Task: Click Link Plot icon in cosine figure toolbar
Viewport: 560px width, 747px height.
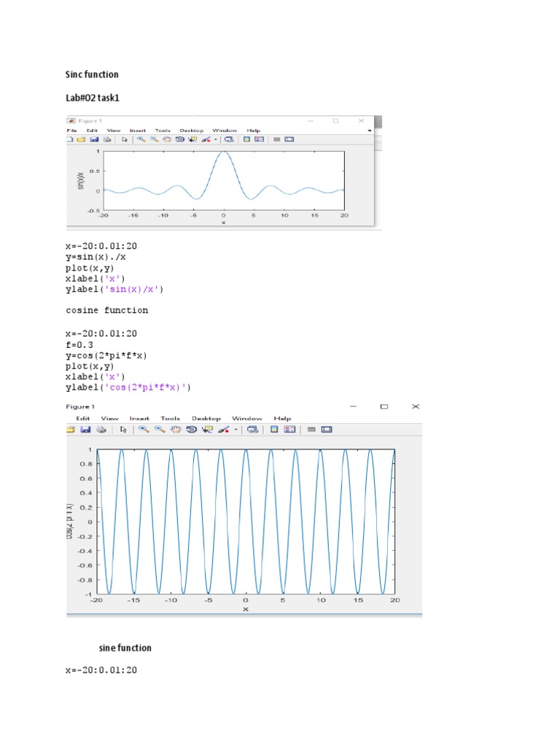Action: point(253,430)
